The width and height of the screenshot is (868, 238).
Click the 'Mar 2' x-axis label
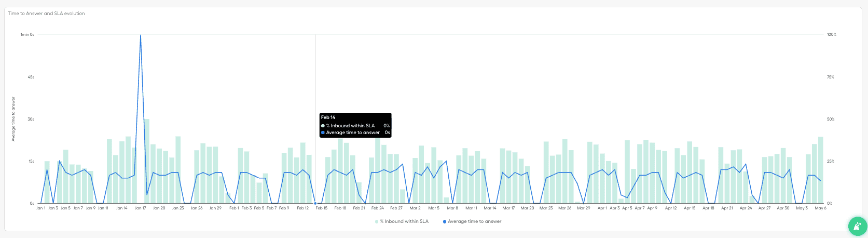(415, 208)
